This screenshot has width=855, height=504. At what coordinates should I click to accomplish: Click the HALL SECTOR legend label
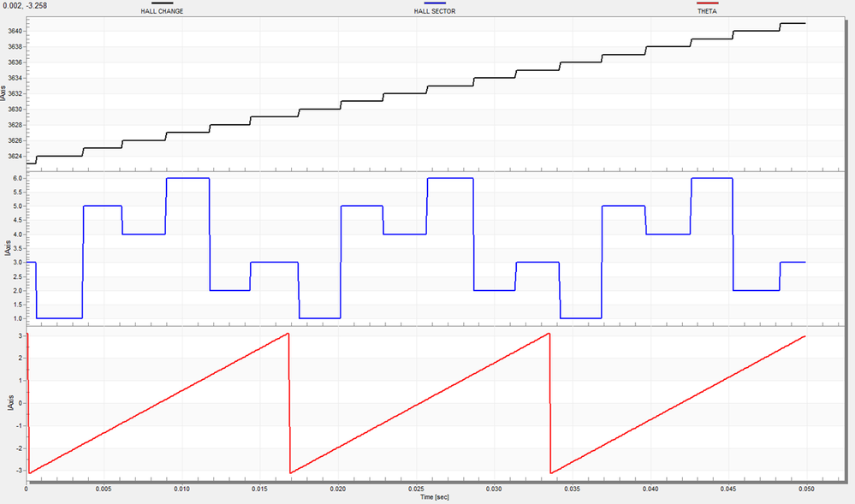pos(435,11)
